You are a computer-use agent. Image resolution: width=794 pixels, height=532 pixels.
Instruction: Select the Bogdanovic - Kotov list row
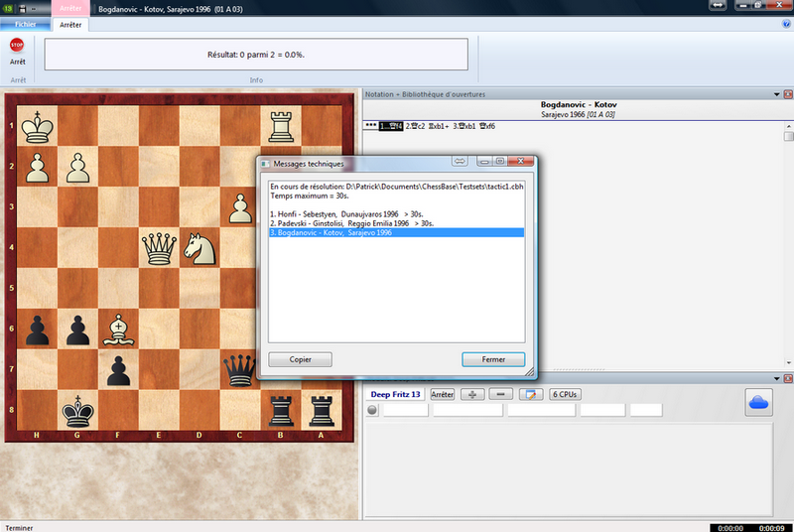pos(396,233)
